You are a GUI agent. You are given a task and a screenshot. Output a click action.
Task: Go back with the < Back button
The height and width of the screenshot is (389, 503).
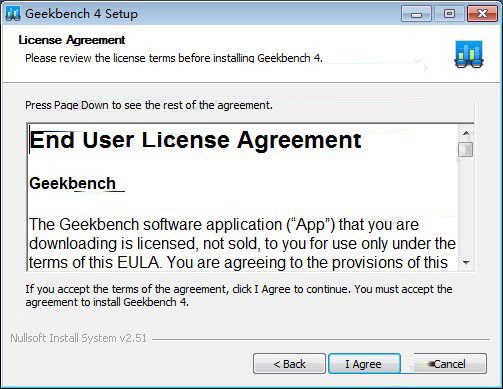pos(289,364)
